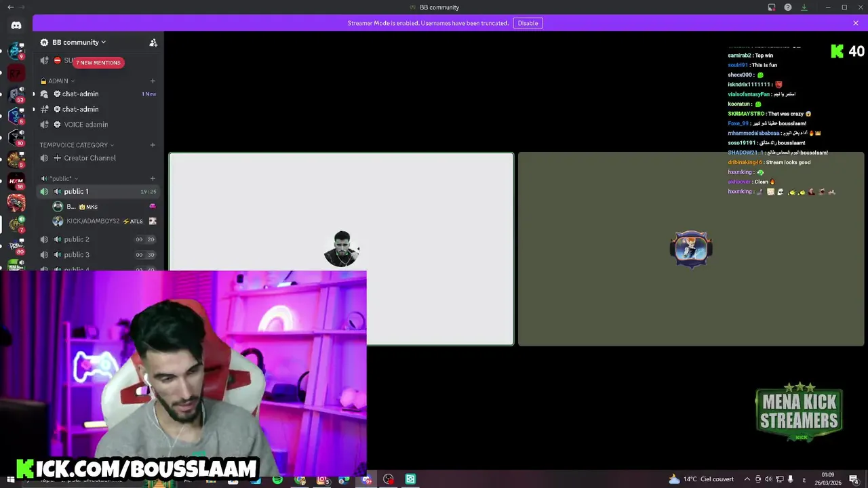Screen dimensions: 868x488
Task: Click the system tray microphone icon
Action: [x=790, y=479]
